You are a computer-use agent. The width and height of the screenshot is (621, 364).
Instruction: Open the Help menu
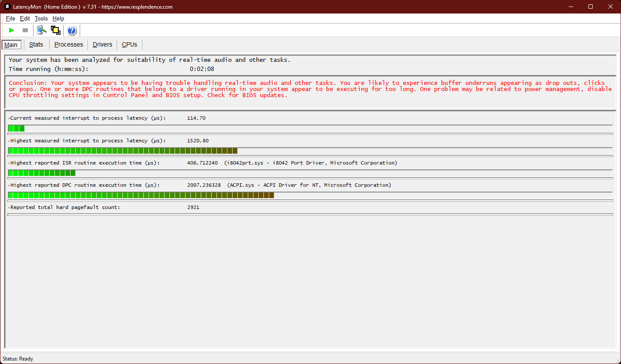58,19
